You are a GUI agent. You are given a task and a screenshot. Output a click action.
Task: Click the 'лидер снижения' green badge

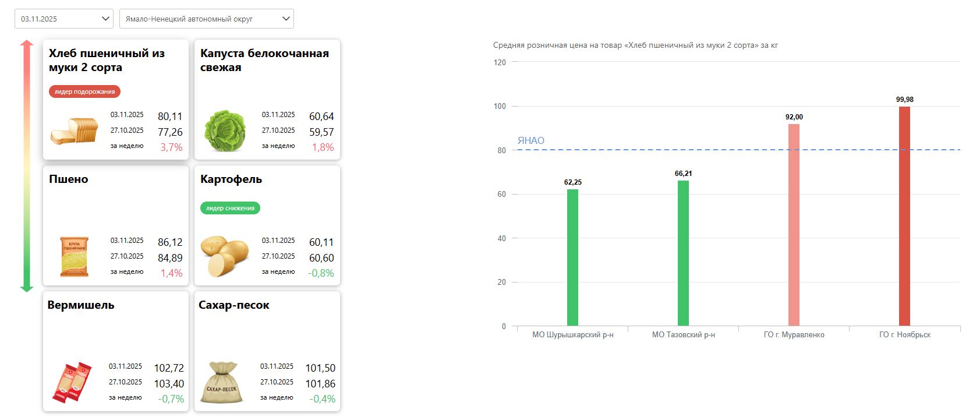click(230, 208)
